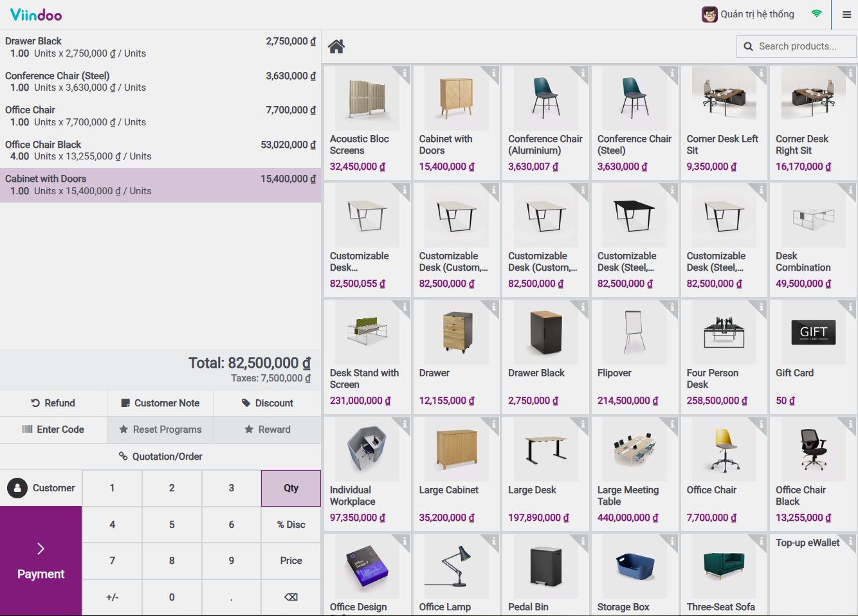Click the Quản trị hệ thống user avatar
The image size is (858, 616).
pyautogui.click(x=709, y=14)
